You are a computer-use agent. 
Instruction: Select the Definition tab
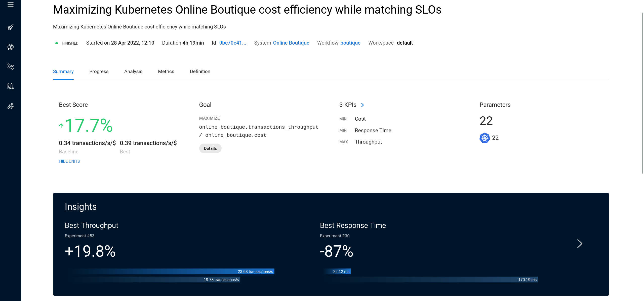point(200,72)
